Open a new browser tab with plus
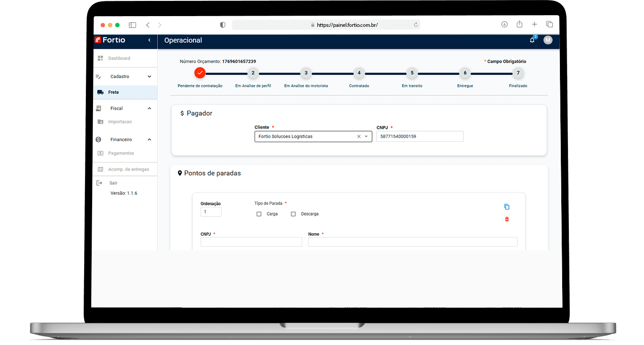Image resolution: width=644 pixels, height=345 pixels. click(x=534, y=25)
